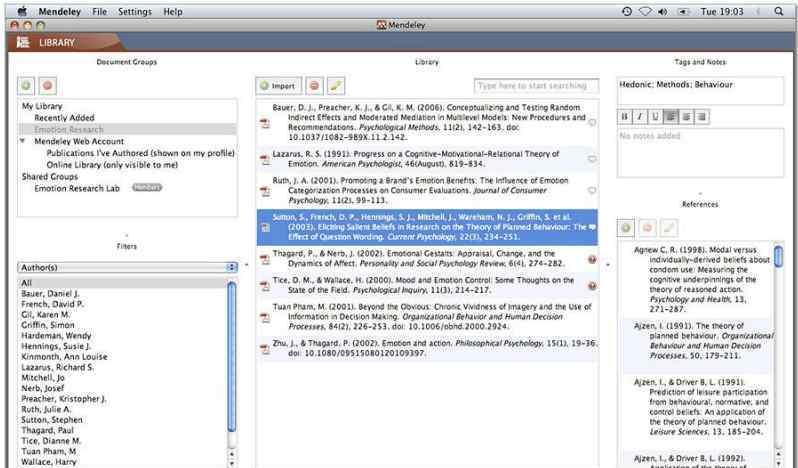798x468 pixels.
Task: Click the green add reference button
Action: point(626,228)
